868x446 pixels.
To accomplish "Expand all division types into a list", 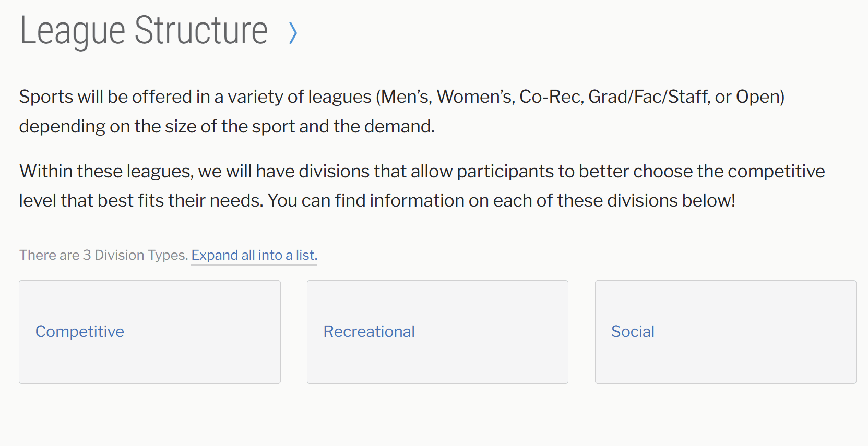I will coord(254,255).
